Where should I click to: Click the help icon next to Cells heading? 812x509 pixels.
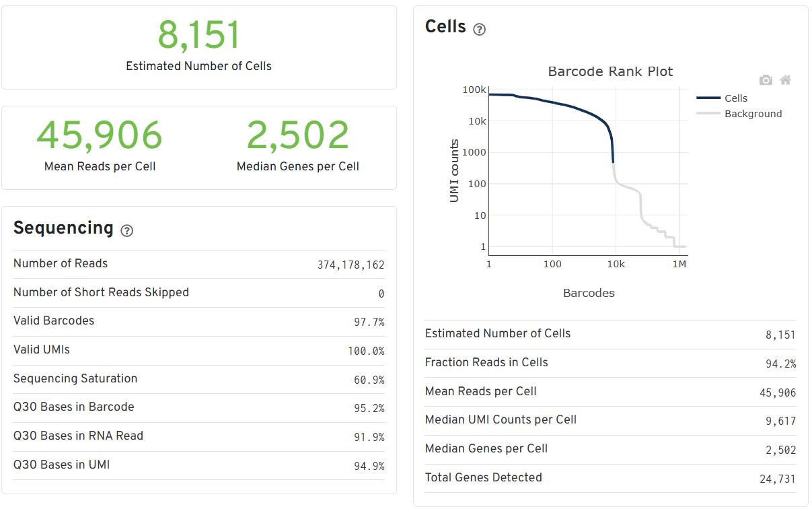(480, 29)
